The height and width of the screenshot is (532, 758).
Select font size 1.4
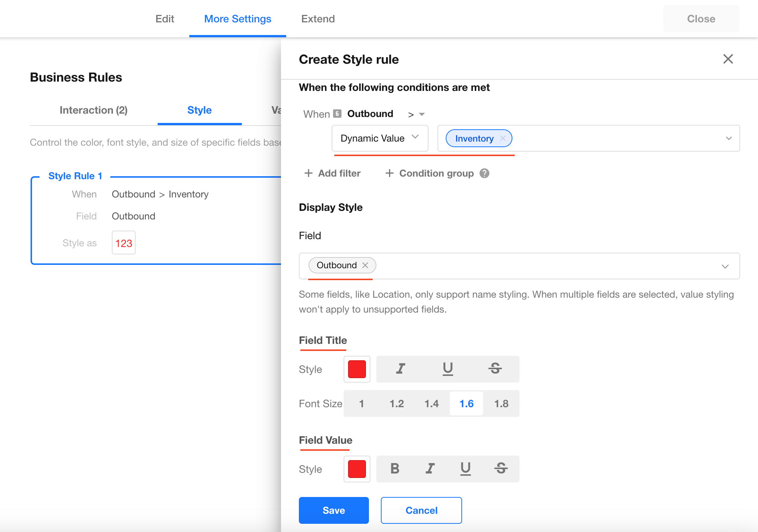[432, 403]
